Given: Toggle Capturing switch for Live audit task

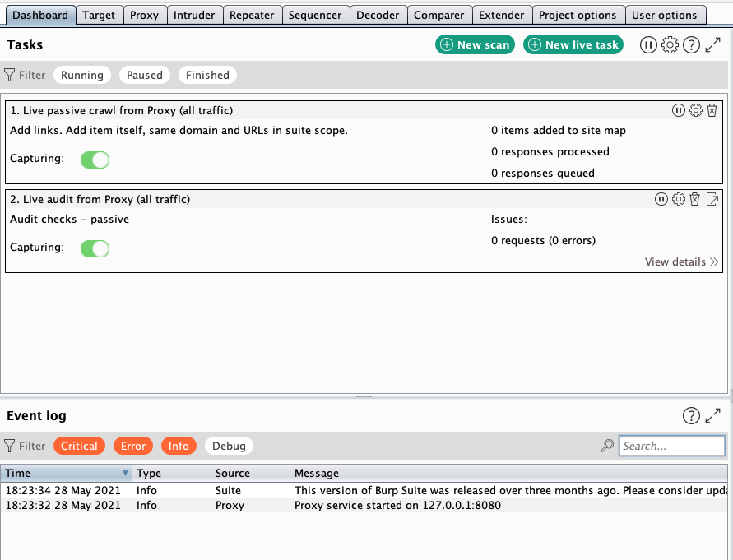Looking at the screenshot, I should point(95,248).
